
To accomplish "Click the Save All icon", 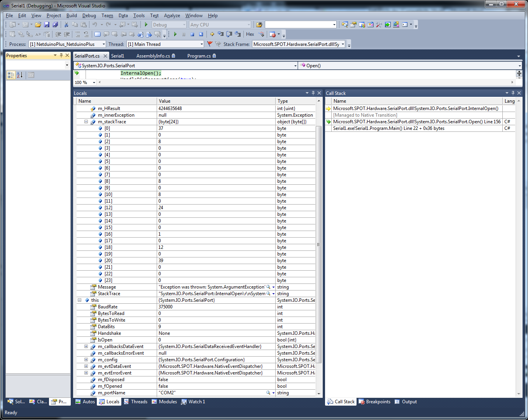I will click(x=55, y=24).
